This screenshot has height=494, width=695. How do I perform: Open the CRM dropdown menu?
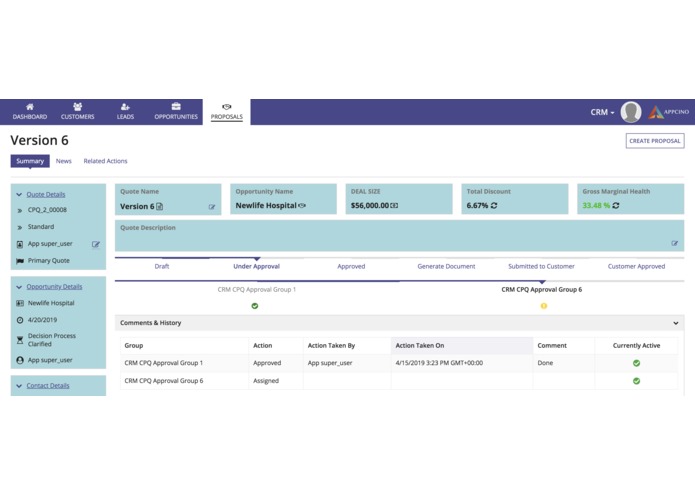[602, 113]
